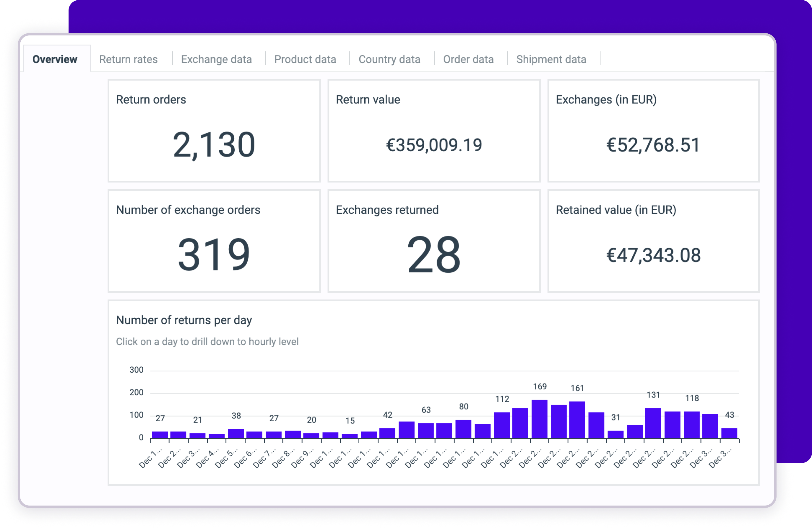Screen dimensions: 812x528
Task: Open the Order data tab
Action: click(468, 59)
